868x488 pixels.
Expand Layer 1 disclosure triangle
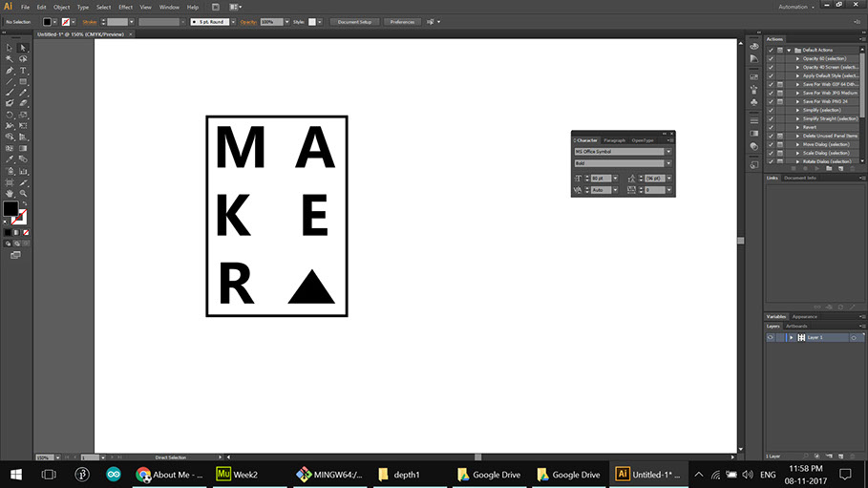tap(791, 337)
